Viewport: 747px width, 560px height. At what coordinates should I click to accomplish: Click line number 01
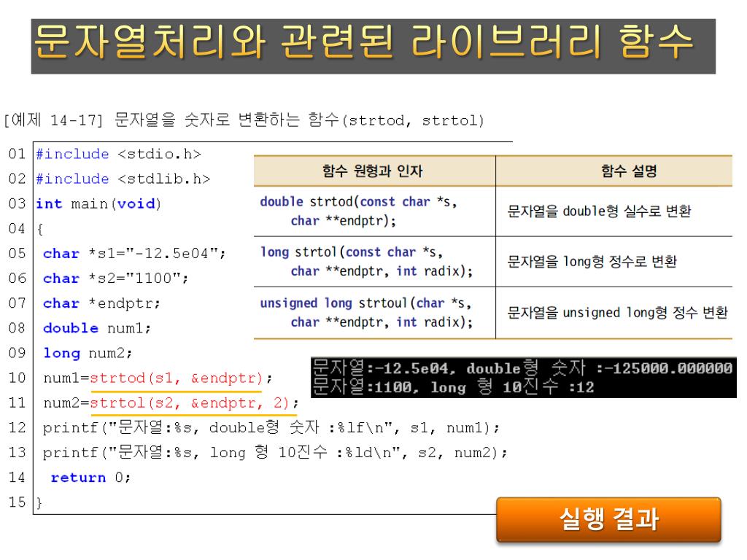(18, 155)
